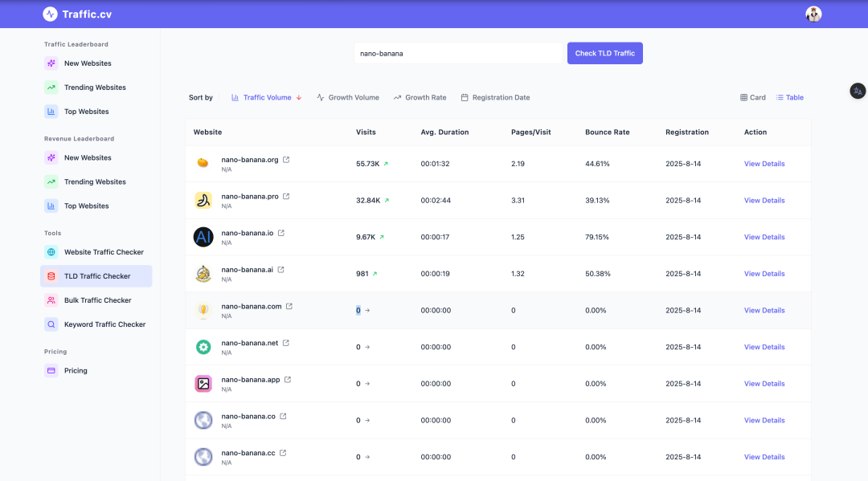868x481 pixels.
Task: Sort by Growth Rate
Action: tap(420, 97)
